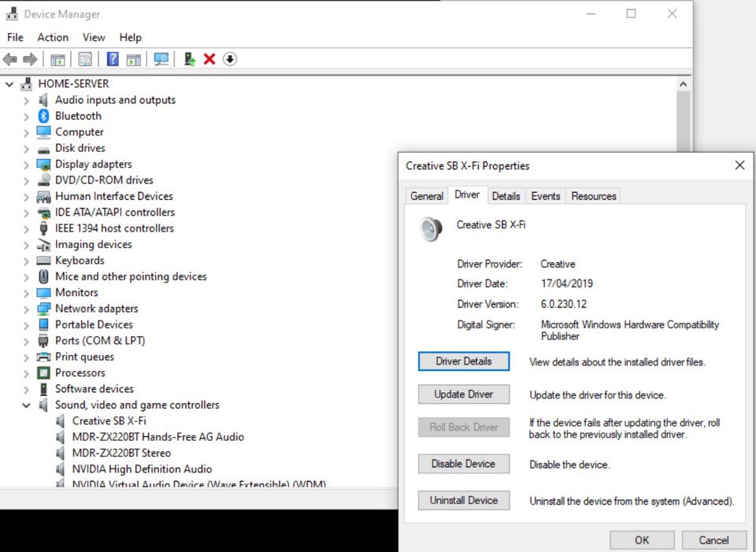Click the Ports (COM & LPT) icon

click(43, 341)
